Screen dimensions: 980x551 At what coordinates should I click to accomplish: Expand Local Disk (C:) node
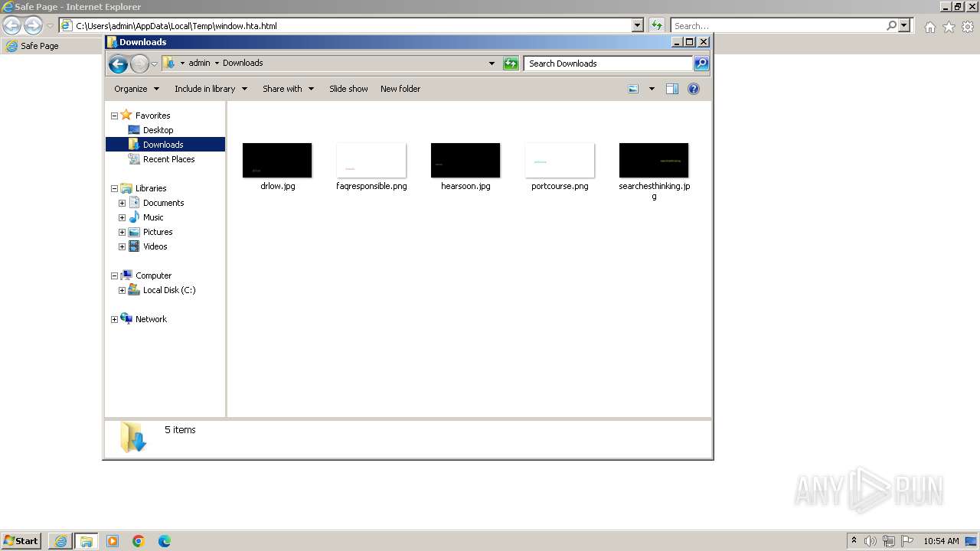(x=122, y=290)
